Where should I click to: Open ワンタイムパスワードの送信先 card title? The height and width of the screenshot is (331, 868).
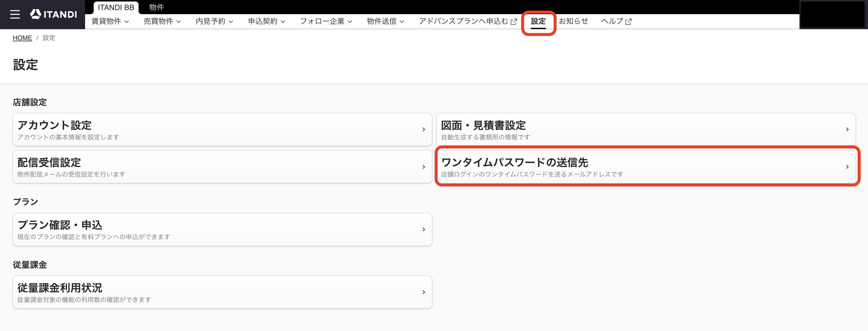(x=515, y=163)
